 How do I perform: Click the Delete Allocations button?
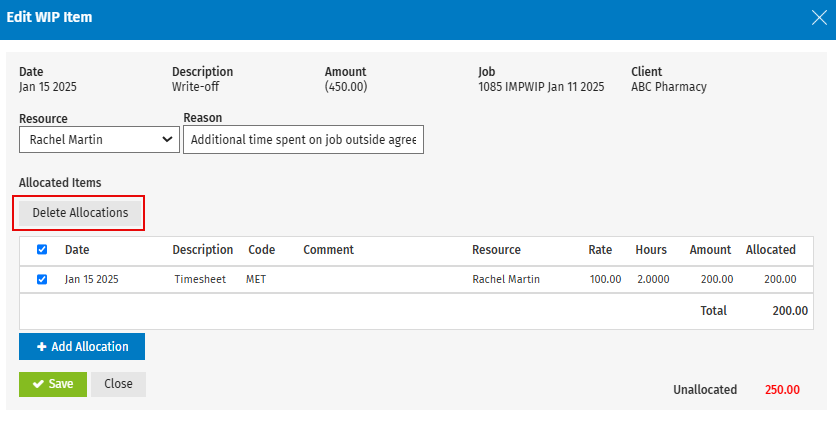(x=81, y=213)
